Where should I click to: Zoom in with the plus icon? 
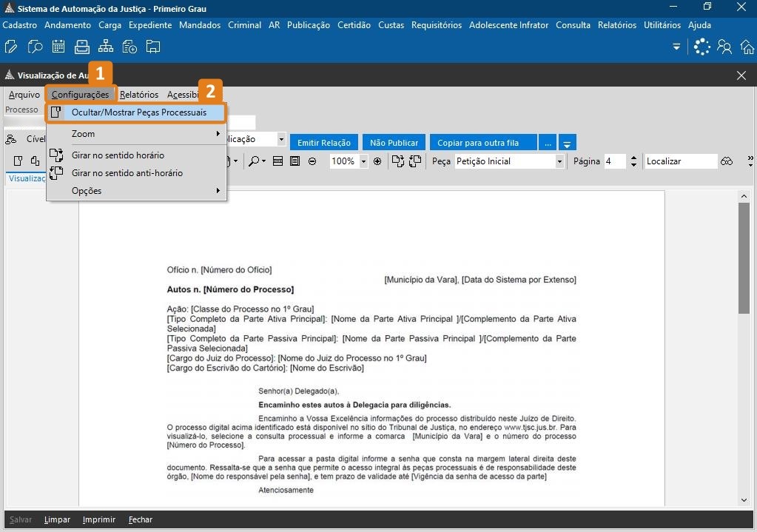377,161
